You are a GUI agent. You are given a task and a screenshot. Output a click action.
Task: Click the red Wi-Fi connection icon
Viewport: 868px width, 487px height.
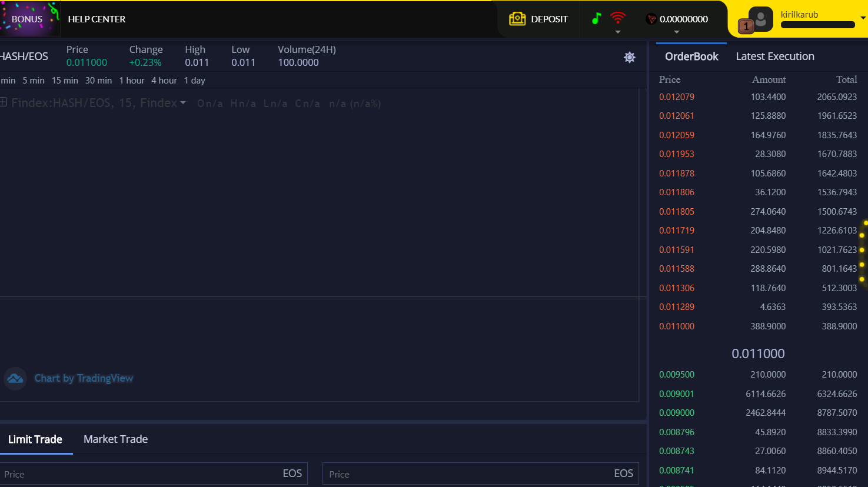click(617, 18)
